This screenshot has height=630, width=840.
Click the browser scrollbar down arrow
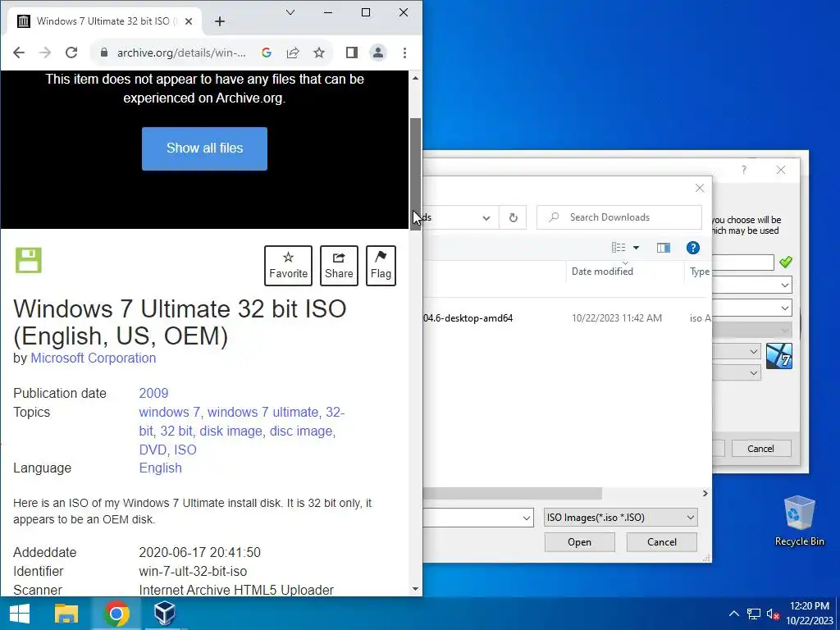(x=415, y=589)
